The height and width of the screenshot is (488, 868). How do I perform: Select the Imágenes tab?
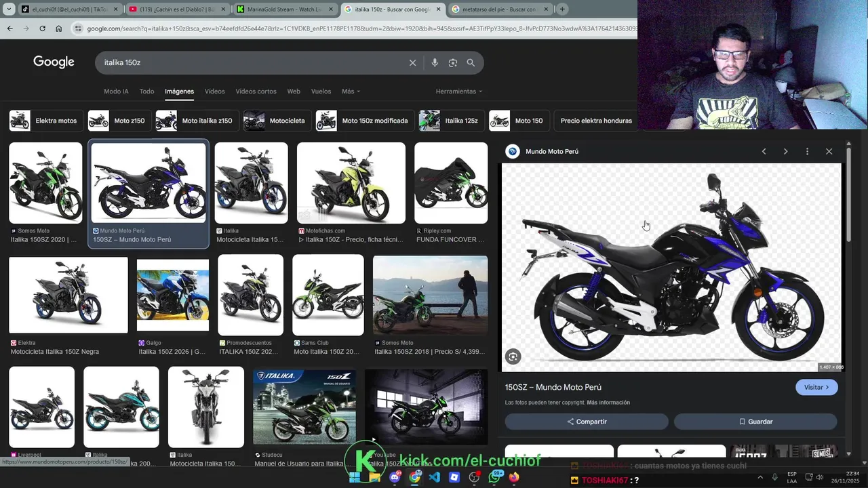point(179,91)
